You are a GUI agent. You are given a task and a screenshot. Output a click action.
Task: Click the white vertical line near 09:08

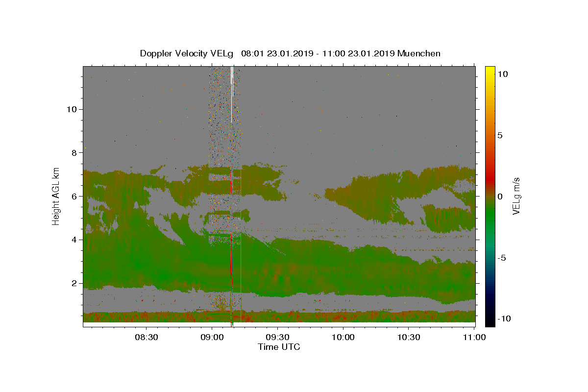click(x=231, y=94)
